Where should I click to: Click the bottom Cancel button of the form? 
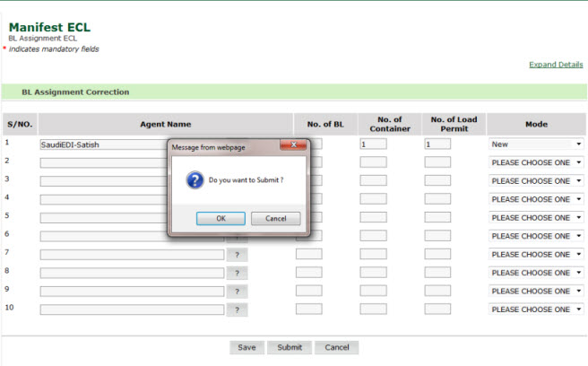coord(337,347)
